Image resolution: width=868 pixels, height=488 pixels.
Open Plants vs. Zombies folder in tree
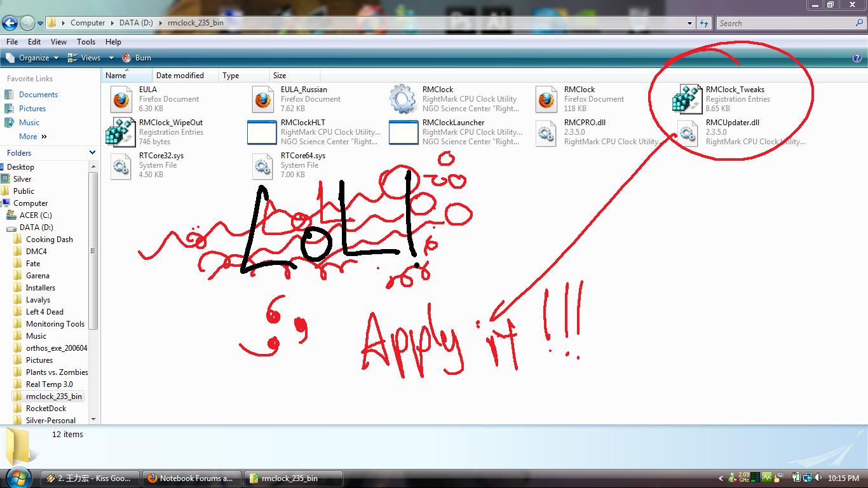(x=57, y=372)
